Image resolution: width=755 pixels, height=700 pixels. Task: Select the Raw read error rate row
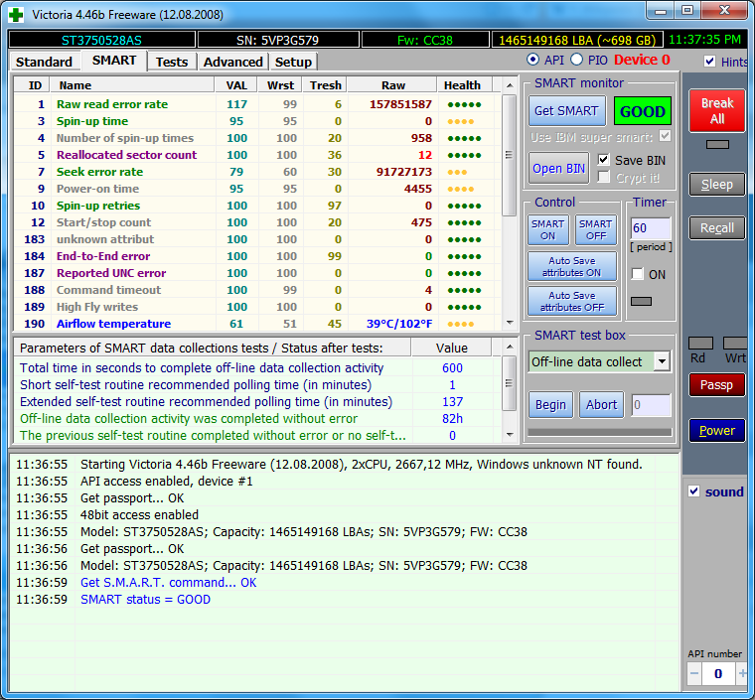coord(257,104)
